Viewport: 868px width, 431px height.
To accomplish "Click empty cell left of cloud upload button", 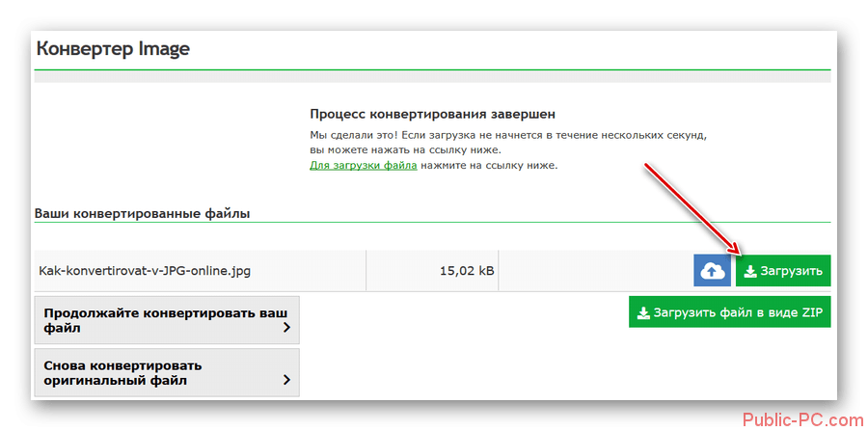I will coord(593,271).
